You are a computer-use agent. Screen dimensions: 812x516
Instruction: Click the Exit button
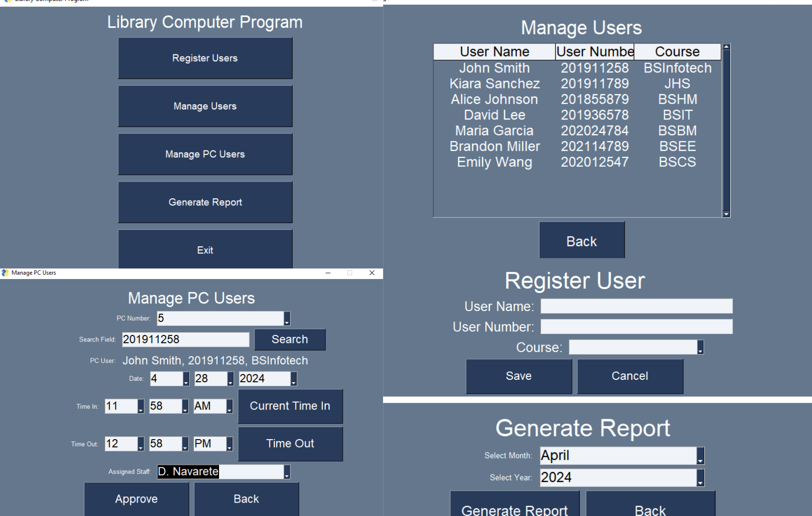pyautogui.click(x=205, y=249)
